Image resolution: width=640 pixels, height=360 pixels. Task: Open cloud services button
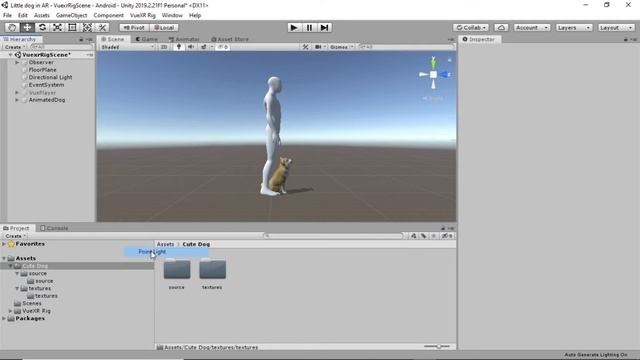point(501,27)
